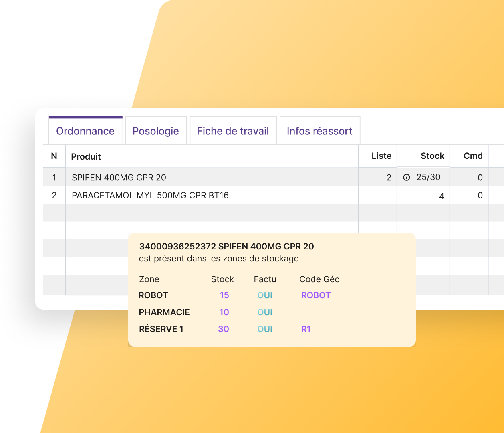
Task: Open the Infos réassort tab
Action: [x=320, y=131]
